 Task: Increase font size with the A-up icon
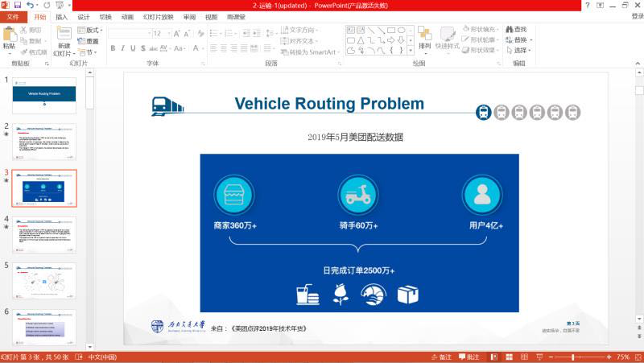[x=176, y=34]
